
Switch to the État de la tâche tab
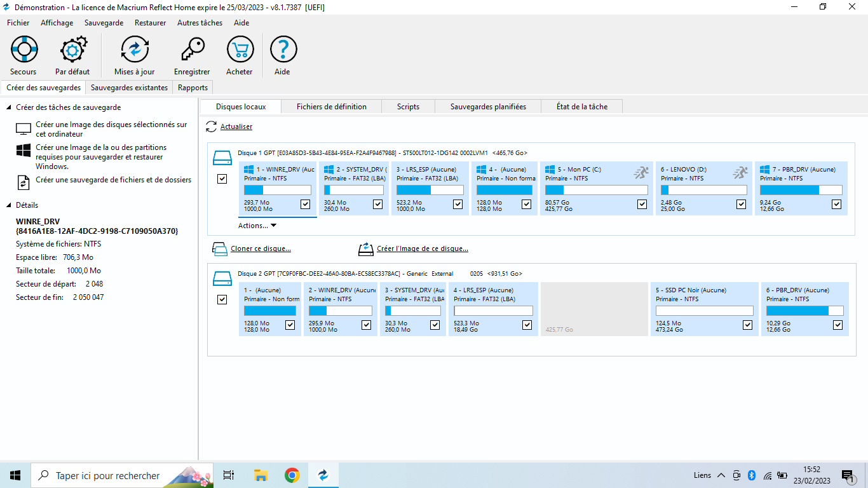[582, 107]
